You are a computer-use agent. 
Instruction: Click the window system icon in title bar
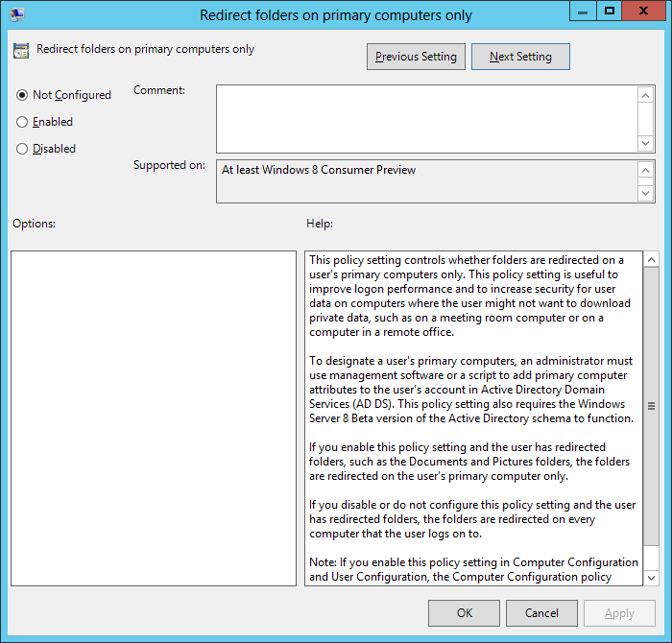coord(17,14)
